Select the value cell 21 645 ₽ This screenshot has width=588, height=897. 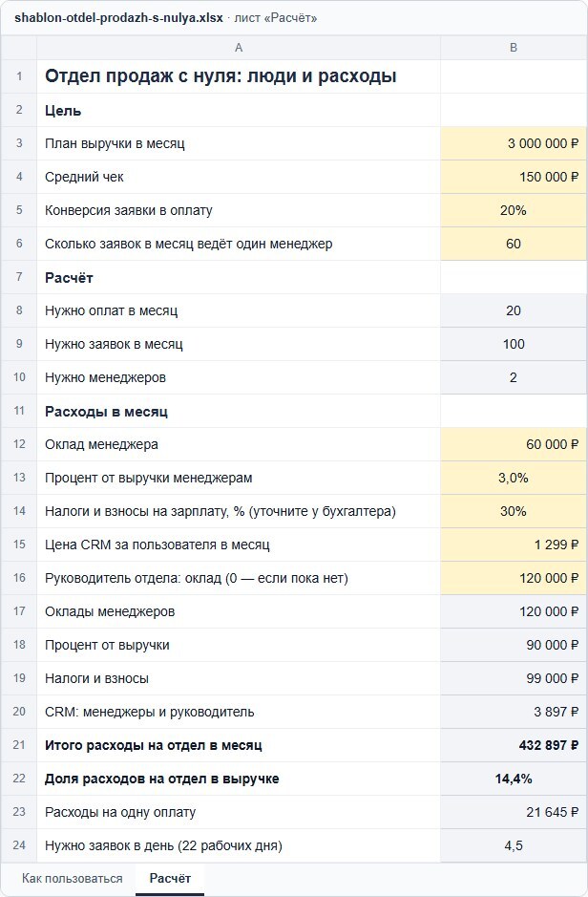click(514, 813)
